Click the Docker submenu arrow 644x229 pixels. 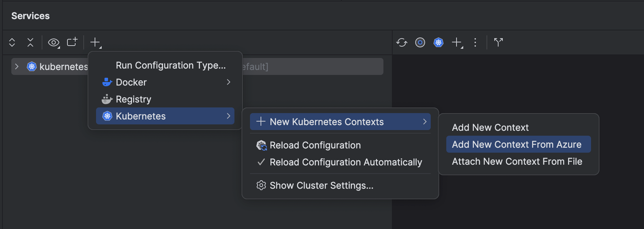228,82
